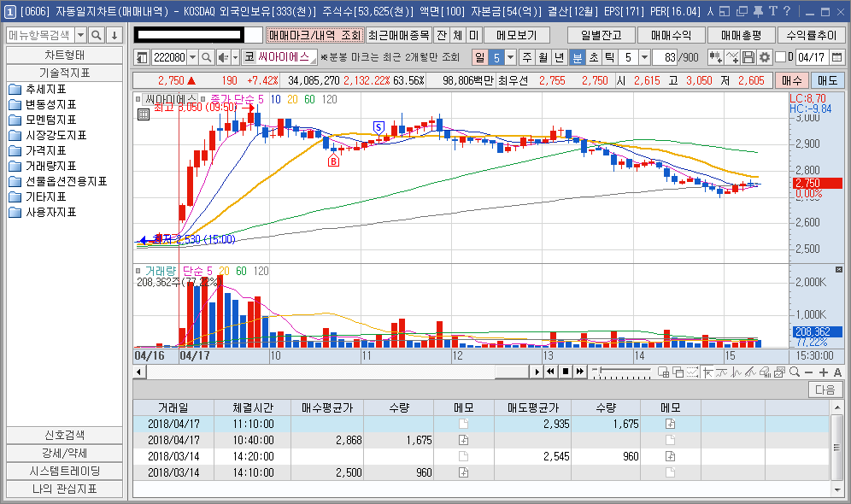Screen dimensions: 851x504
Task: Click the chart magnifier zoom icon
Action: point(795,372)
